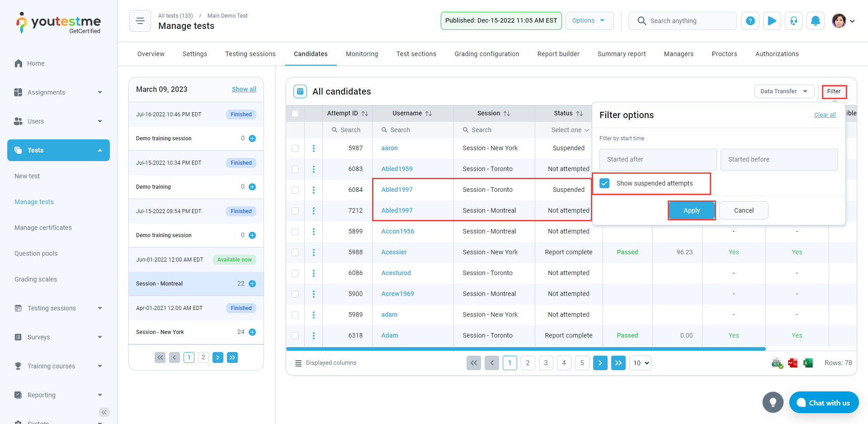The image size is (868, 424).
Task: Open the Grading configuration tab
Action: (x=486, y=54)
